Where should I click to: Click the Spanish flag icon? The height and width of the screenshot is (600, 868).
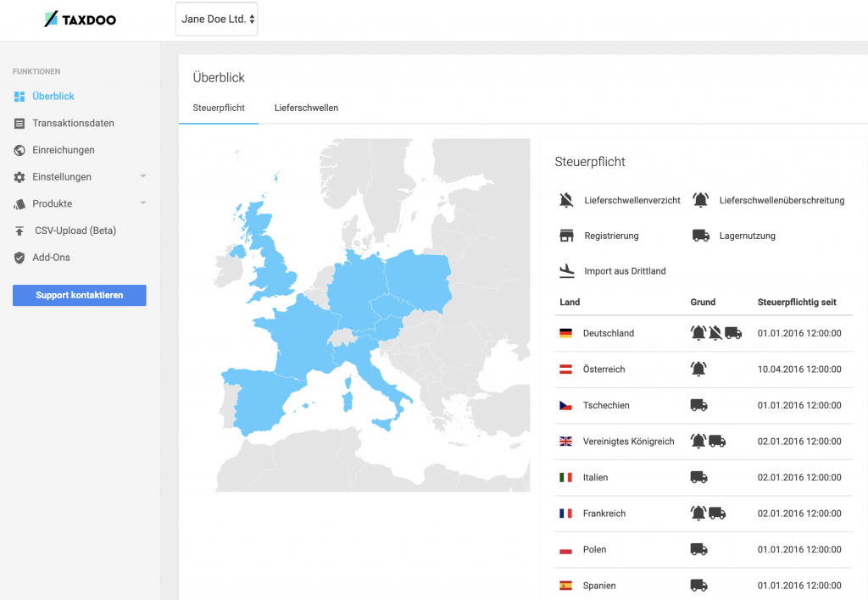[x=565, y=586]
